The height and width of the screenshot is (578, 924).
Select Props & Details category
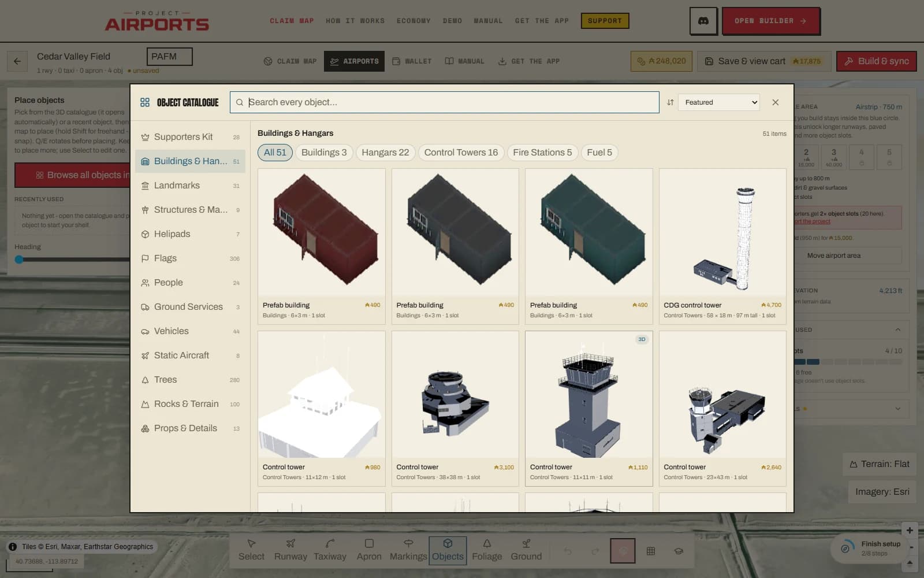point(190,428)
